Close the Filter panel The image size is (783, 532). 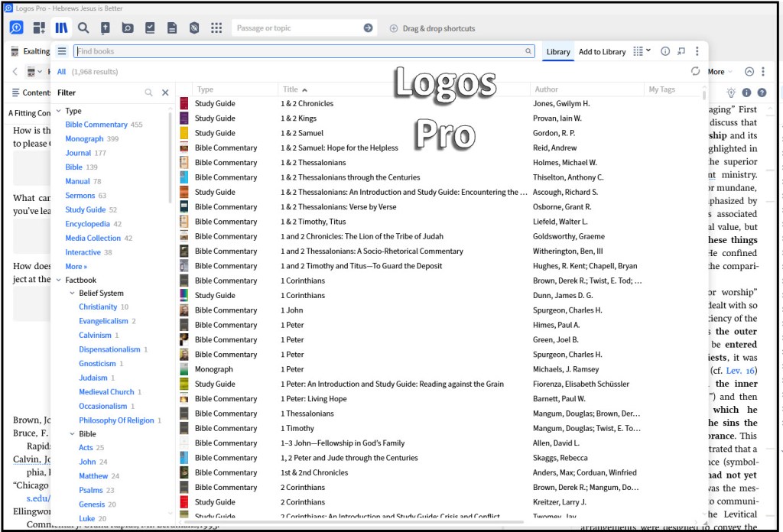coord(165,92)
